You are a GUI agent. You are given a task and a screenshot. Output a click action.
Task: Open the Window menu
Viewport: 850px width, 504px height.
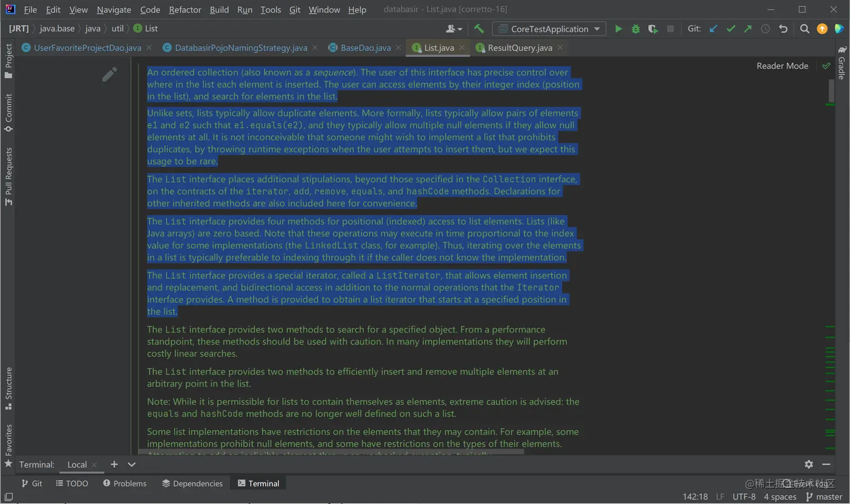coord(324,10)
